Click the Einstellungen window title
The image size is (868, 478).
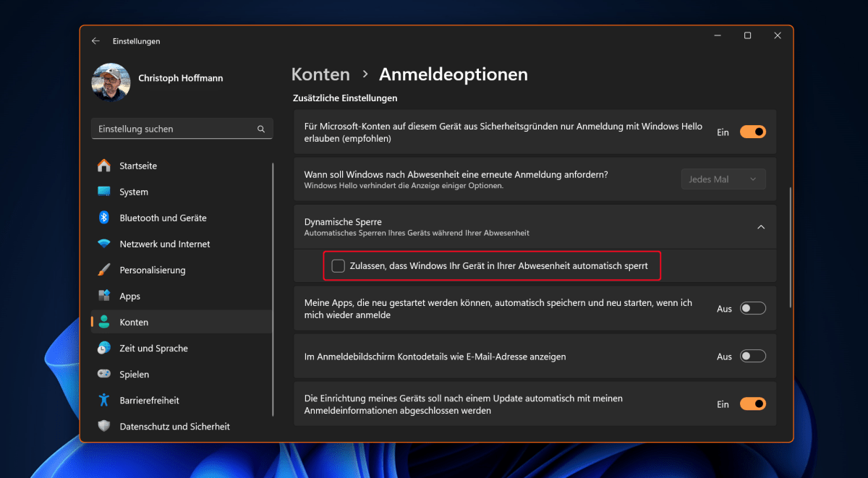click(136, 41)
